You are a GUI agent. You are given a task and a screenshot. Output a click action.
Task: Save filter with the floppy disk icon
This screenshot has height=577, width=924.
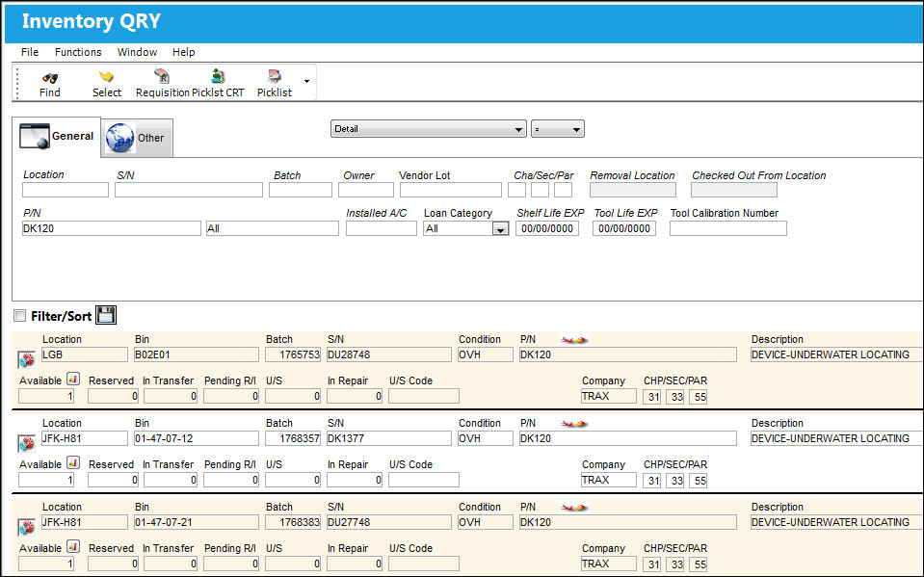coord(106,315)
